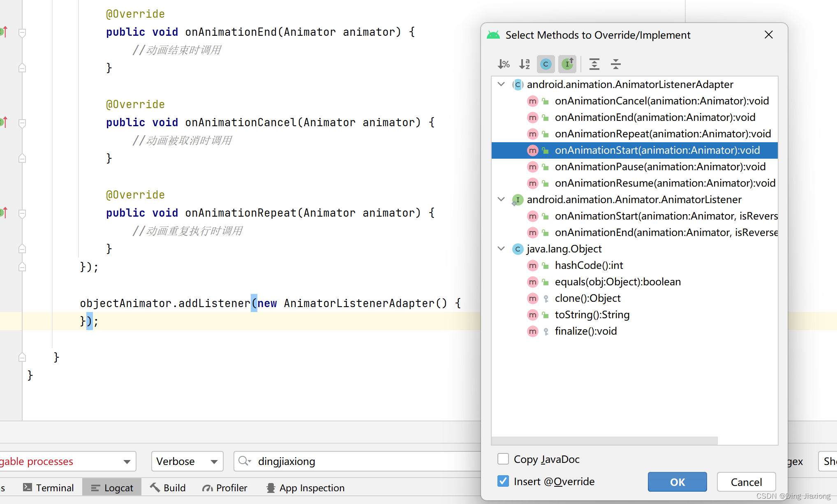This screenshot has width=837, height=504.
Task: Select onAnimationStart with isReverse parameter
Action: [635, 216]
